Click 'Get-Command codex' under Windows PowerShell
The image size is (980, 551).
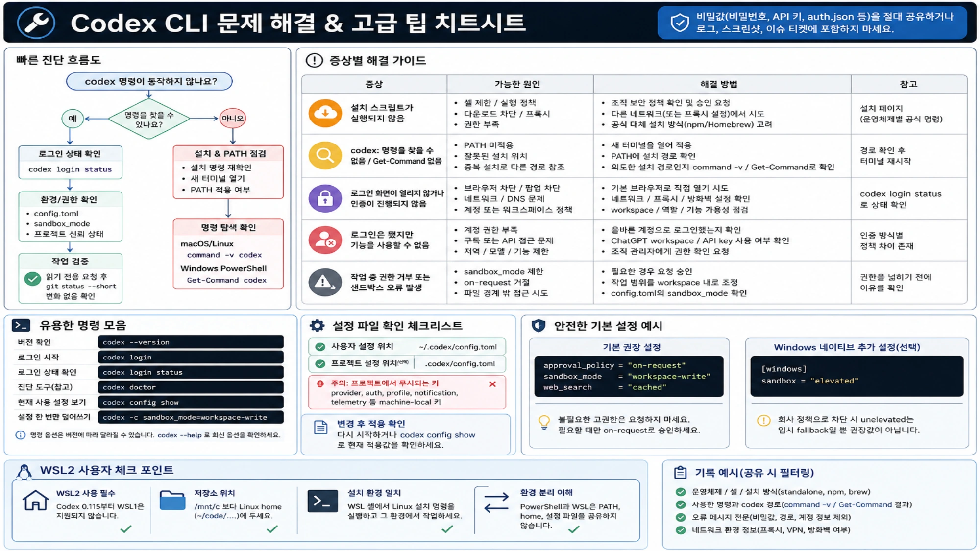pos(226,280)
